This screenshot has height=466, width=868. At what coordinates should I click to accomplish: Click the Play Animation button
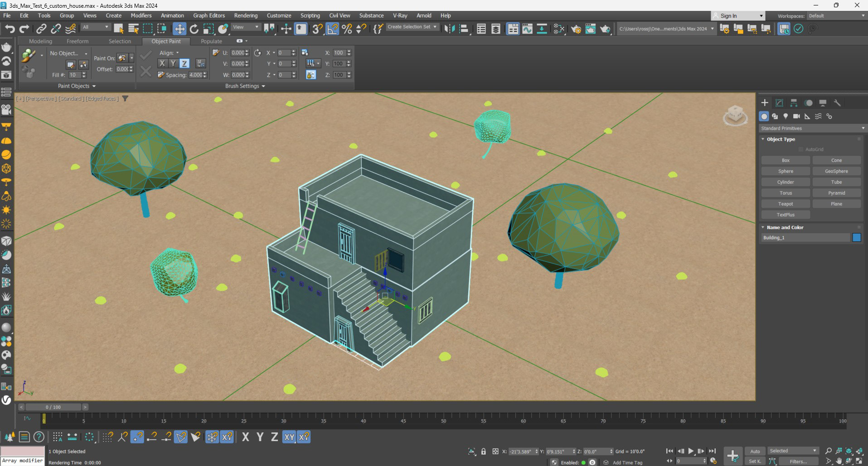[x=691, y=451]
